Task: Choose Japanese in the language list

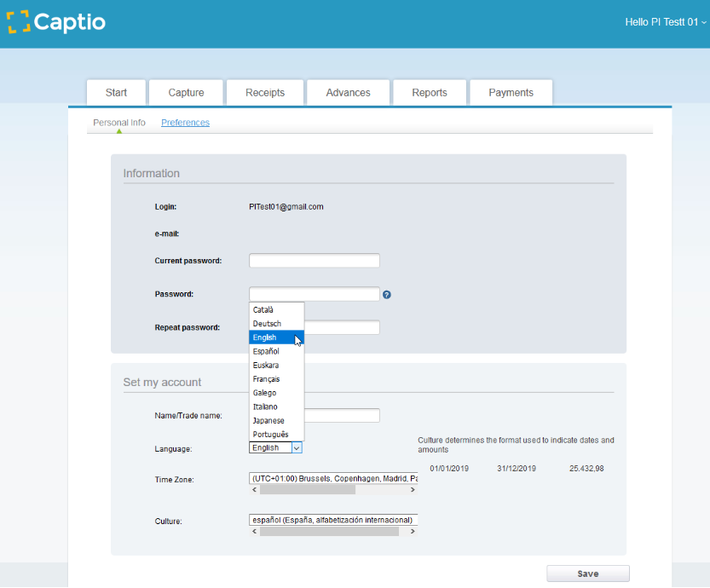Action: point(268,421)
